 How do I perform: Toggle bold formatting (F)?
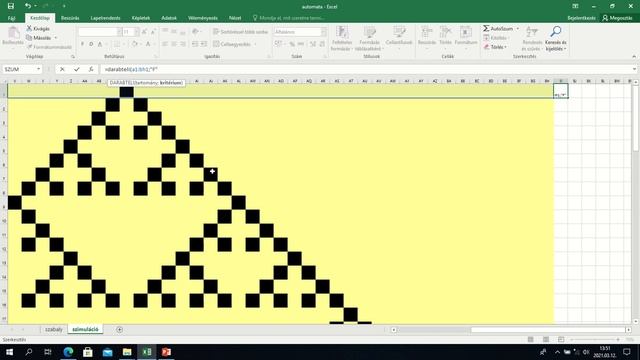(x=82, y=44)
